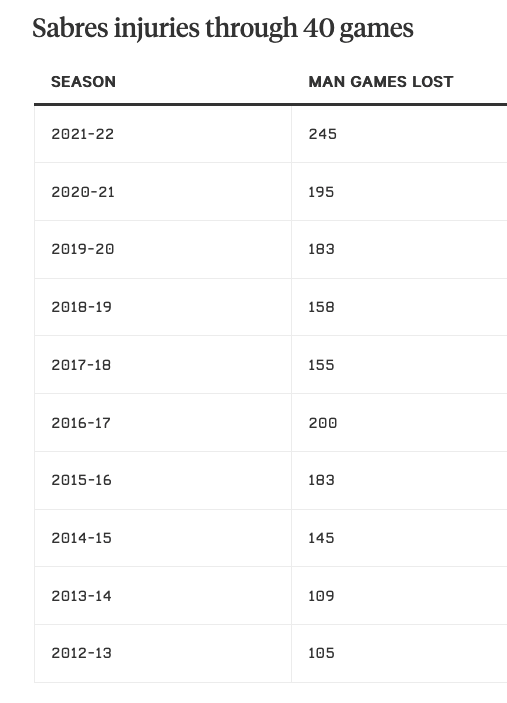Click the MAN GAMES LOST column header
This screenshot has width=507, height=703.
(x=381, y=82)
